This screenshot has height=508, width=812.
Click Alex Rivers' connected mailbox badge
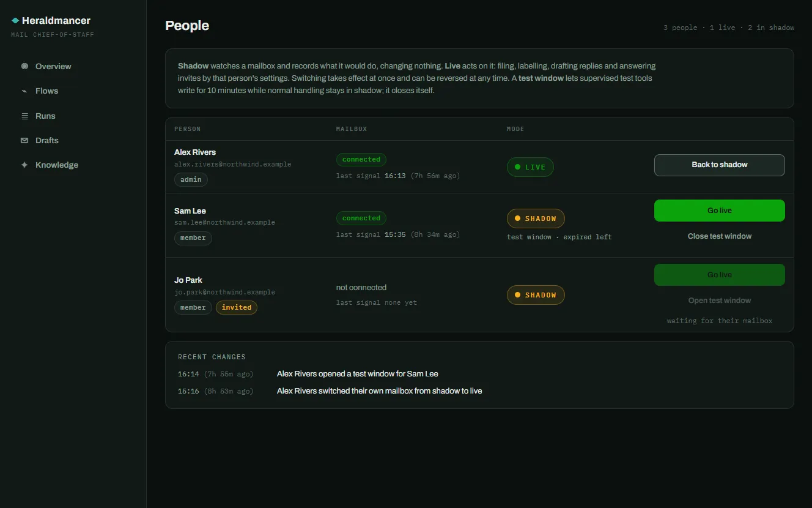tap(361, 159)
